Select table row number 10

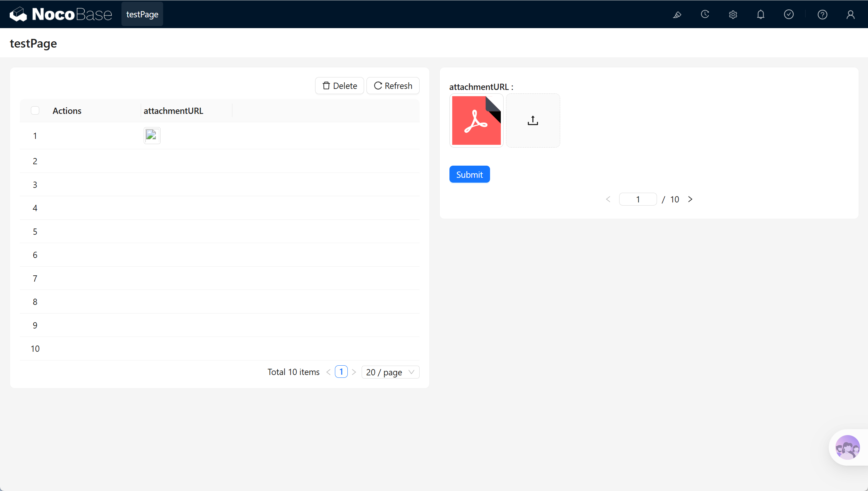pos(35,349)
